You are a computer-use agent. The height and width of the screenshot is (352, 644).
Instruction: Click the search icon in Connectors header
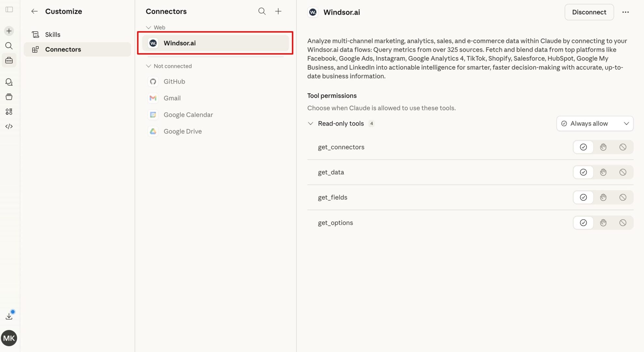(262, 11)
